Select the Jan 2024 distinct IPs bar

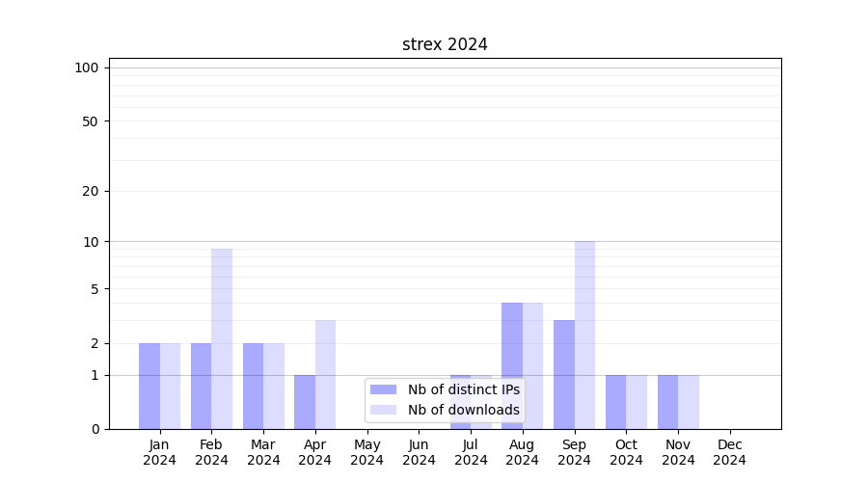point(149,386)
